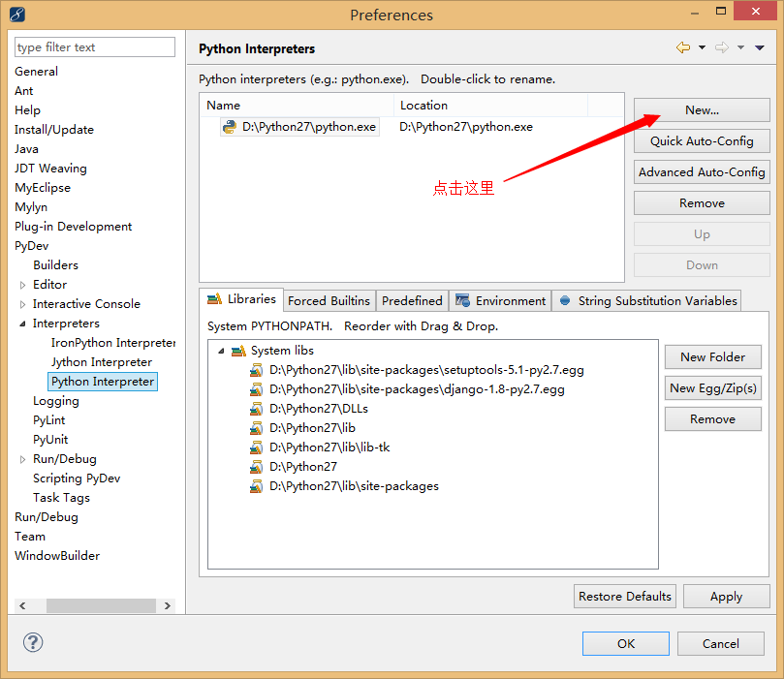Select JDT Weaving in the tree

[x=50, y=169]
